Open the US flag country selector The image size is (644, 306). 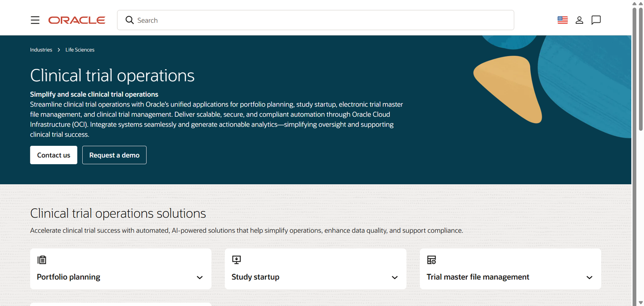pos(563,20)
